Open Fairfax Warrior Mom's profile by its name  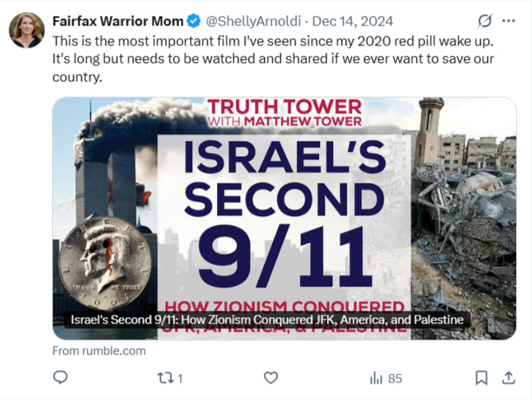pyautogui.click(x=118, y=21)
